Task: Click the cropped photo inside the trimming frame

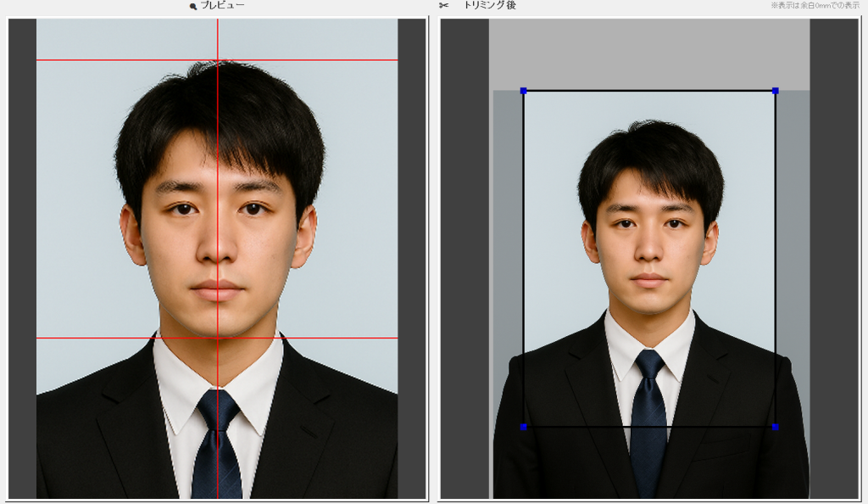Action: [649, 259]
